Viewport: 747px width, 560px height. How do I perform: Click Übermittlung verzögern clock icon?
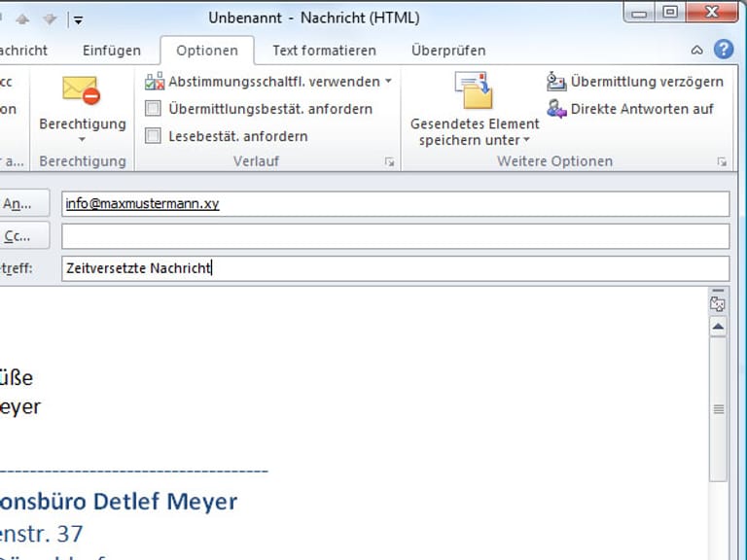click(556, 82)
